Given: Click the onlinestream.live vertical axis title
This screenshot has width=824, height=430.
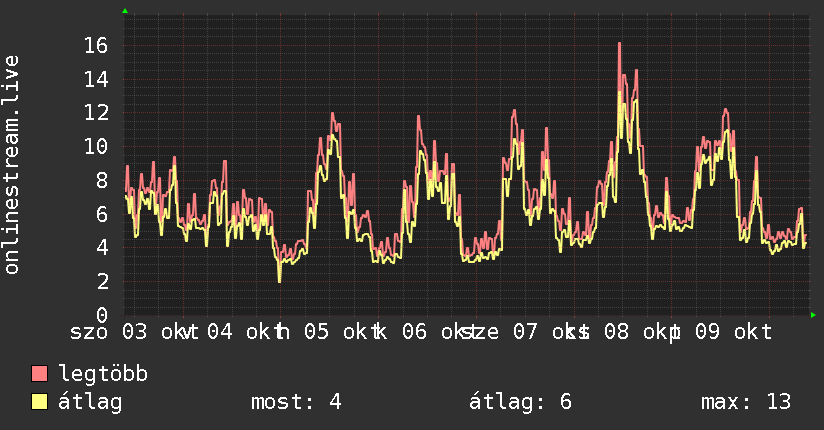Looking at the screenshot, I should pyautogui.click(x=12, y=165).
